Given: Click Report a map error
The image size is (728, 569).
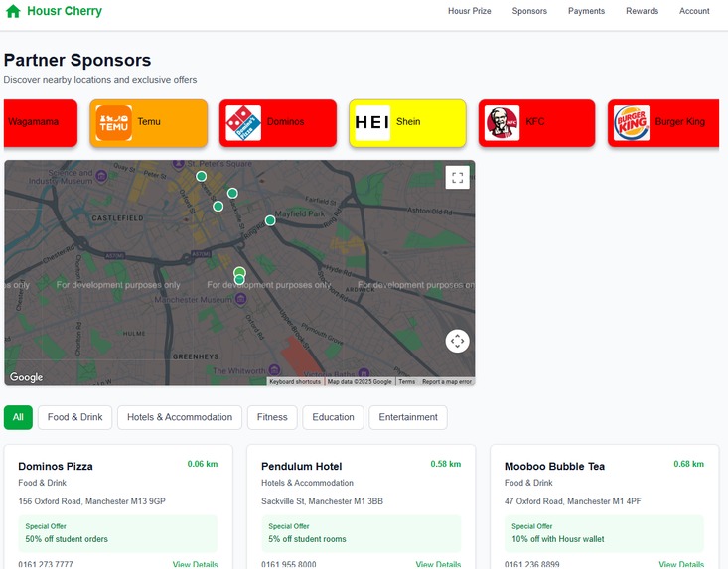Looking at the screenshot, I should [x=447, y=382].
